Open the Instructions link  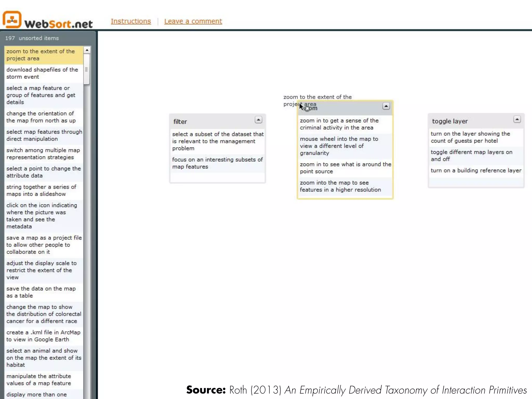(x=131, y=21)
